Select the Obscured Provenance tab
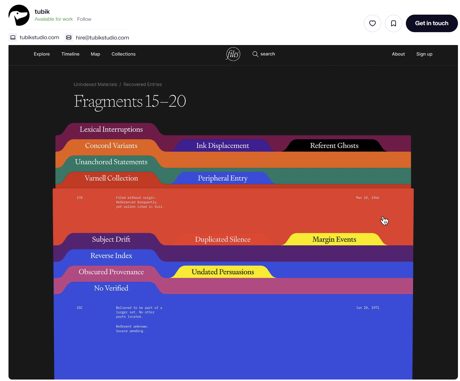460x381 pixels. 111,272
